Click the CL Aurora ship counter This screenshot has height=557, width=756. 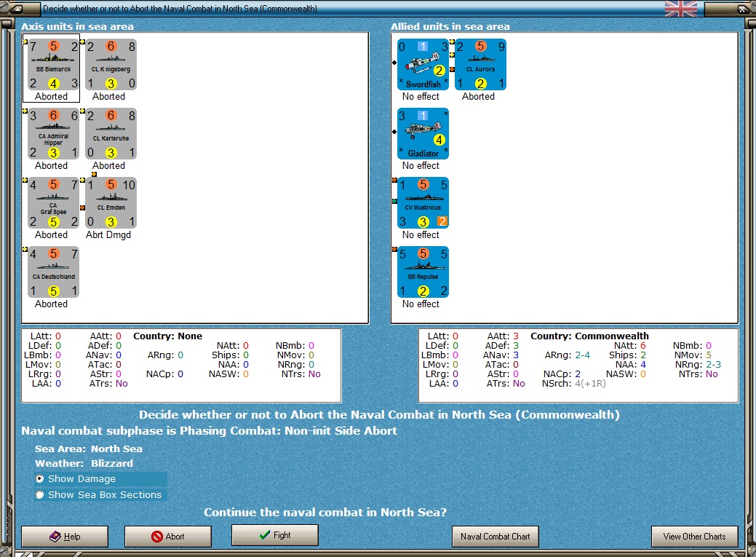click(480, 65)
